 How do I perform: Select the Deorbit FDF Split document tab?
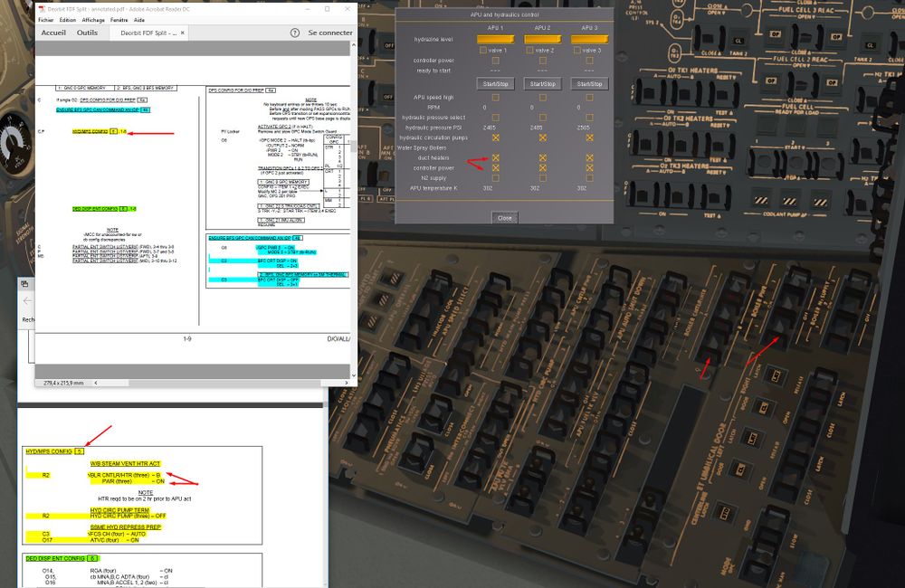(149, 33)
